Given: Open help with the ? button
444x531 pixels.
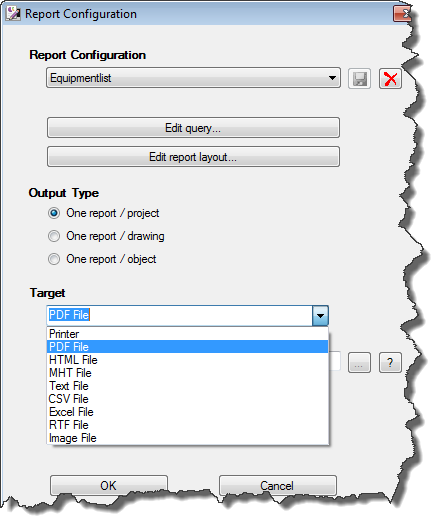Looking at the screenshot, I should point(390,363).
